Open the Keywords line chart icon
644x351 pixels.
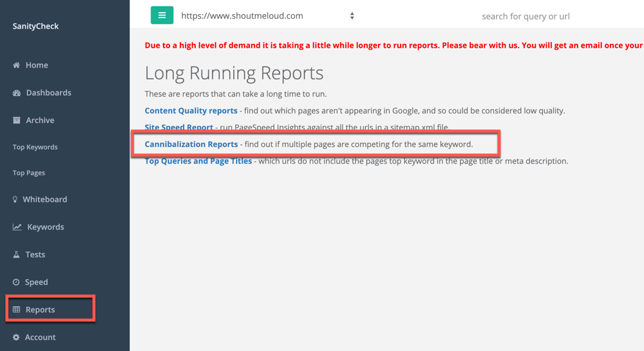pos(17,227)
